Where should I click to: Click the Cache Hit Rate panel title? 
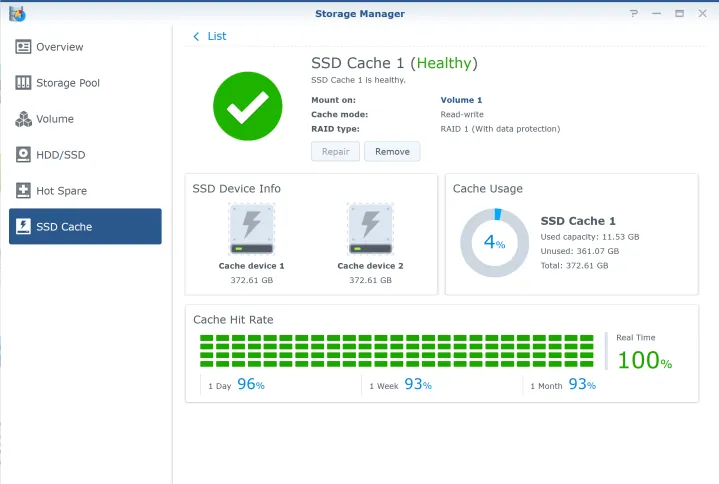click(x=233, y=320)
